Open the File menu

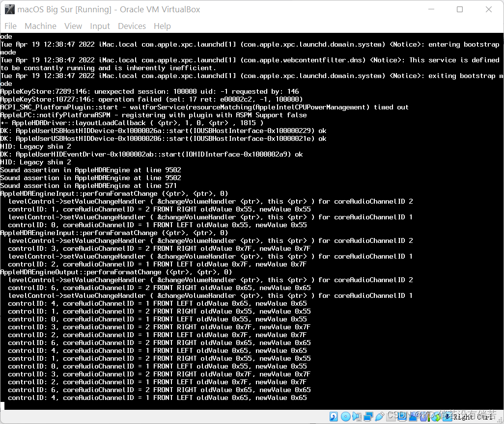coord(10,26)
